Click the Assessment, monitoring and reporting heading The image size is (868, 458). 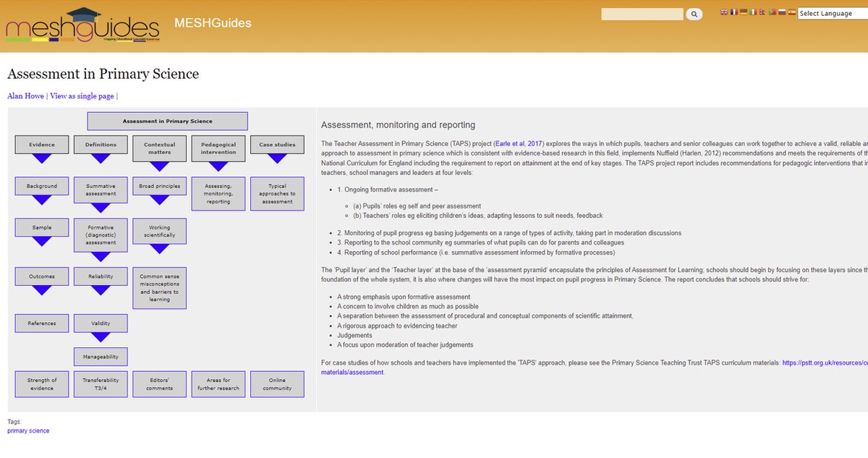click(x=398, y=125)
